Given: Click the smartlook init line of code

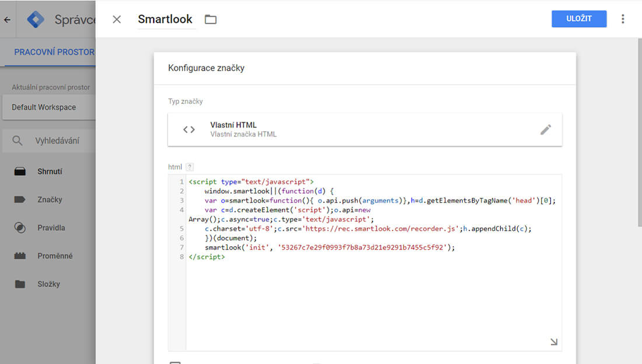Looking at the screenshot, I should (330, 247).
